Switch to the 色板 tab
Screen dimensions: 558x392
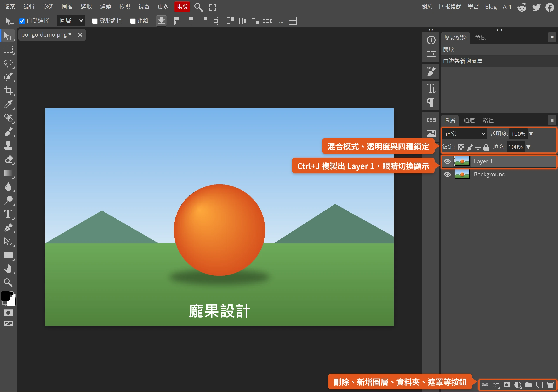pos(480,37)
